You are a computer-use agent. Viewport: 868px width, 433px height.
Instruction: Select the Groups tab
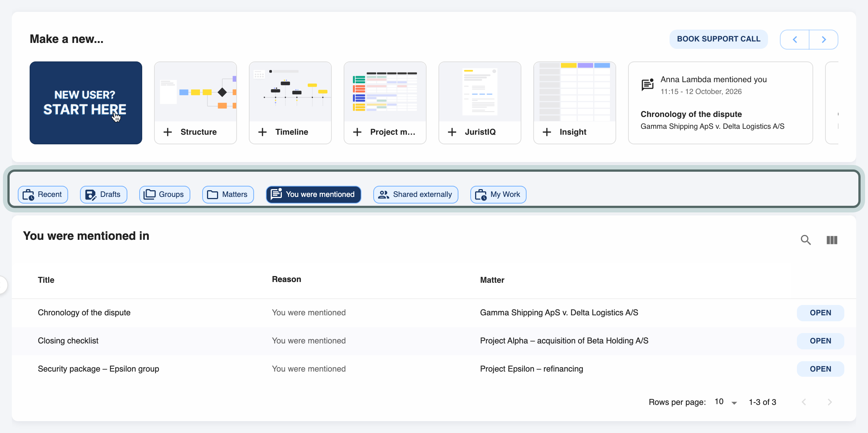165,195
